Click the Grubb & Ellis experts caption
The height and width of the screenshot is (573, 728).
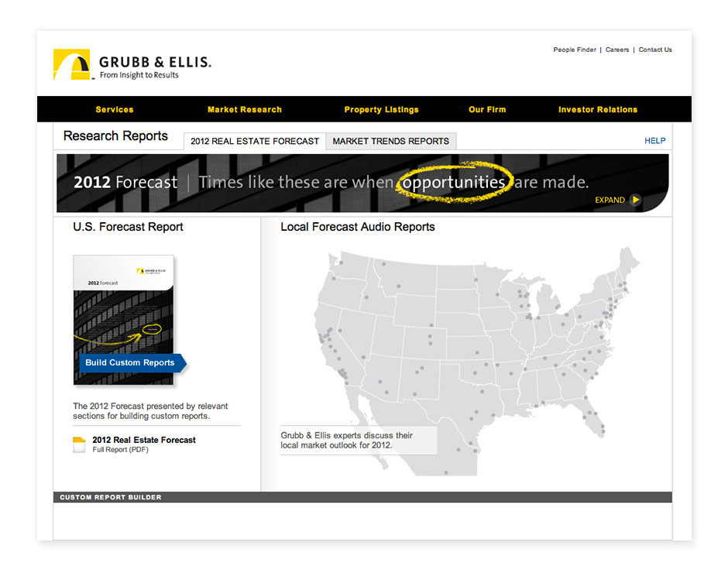347,440
